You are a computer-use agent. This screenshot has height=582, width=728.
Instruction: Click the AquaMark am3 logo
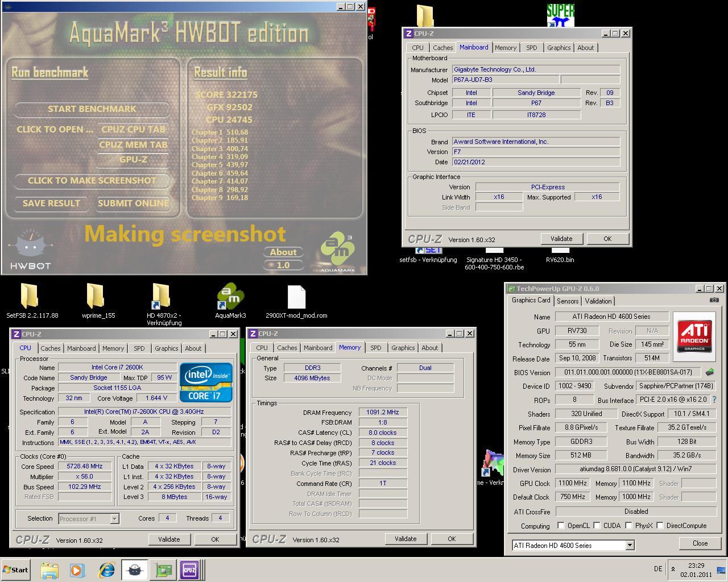point(338,252)
